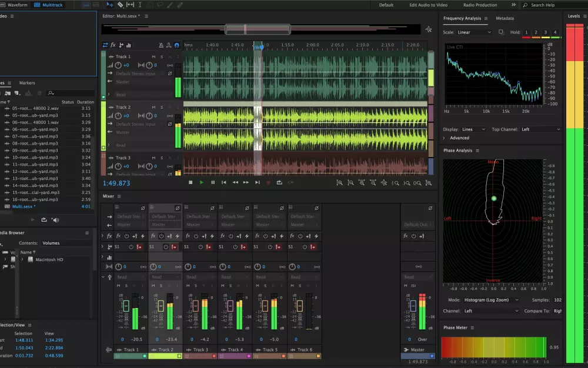Switch to the Metadata tab
The image size is (588, 368).
tap(505, 18)
